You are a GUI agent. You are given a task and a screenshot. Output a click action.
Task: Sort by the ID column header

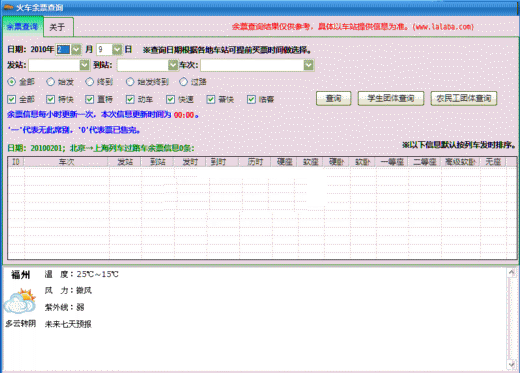pos(16,162)
